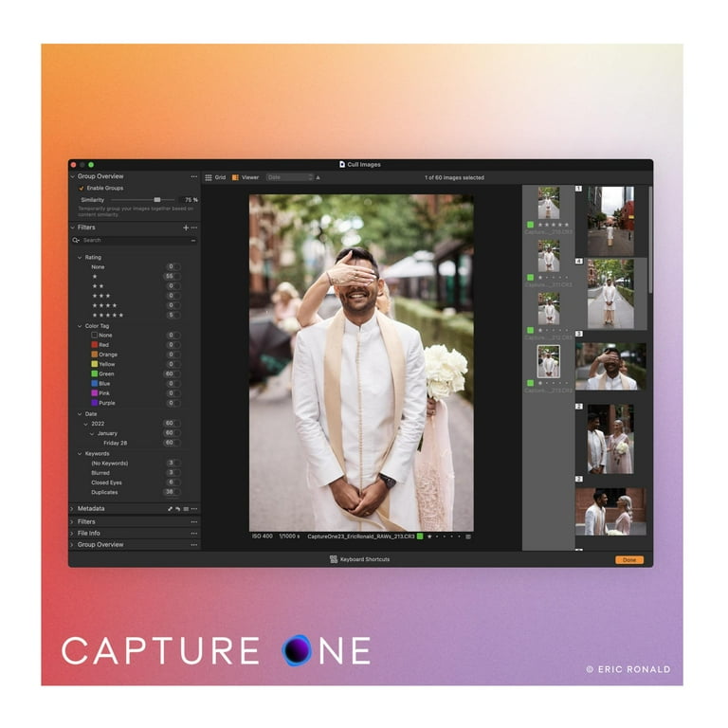Viewport: 728px width, 728px height.
Task: Expand the bottom Group Overview panel
Action: pyautogui.click(x=72, y=545)
